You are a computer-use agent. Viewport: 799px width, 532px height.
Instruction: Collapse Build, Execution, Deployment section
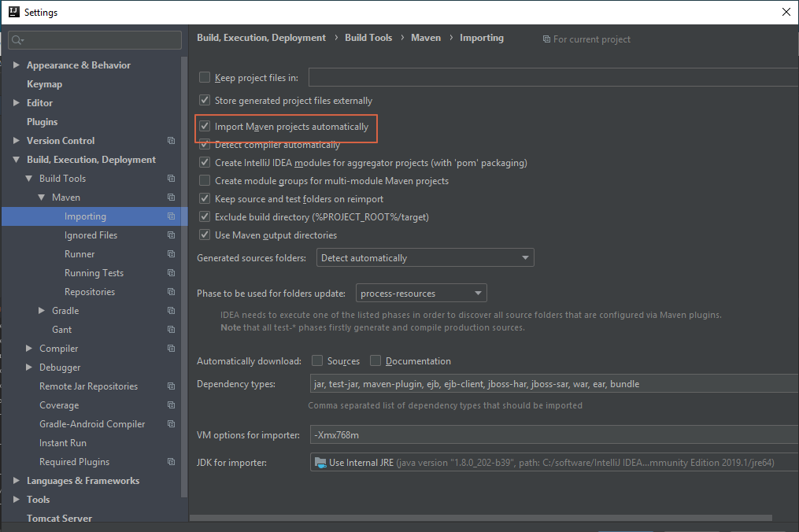coord(17,160)
